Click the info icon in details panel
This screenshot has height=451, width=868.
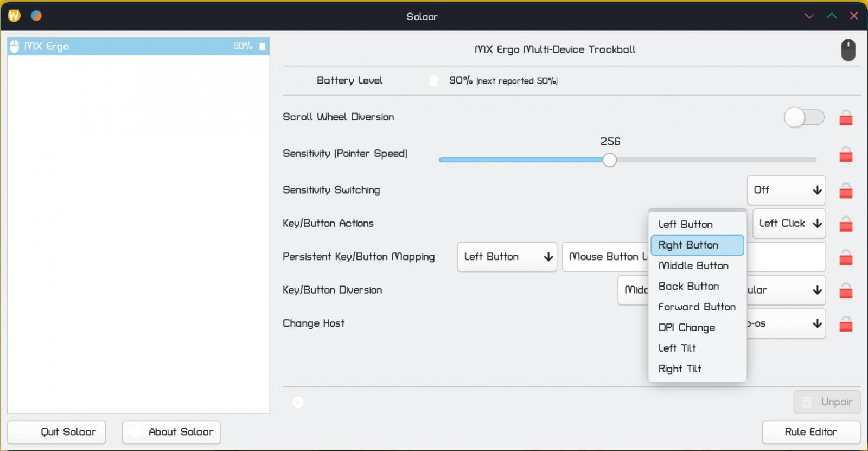(x=298, y=402)
